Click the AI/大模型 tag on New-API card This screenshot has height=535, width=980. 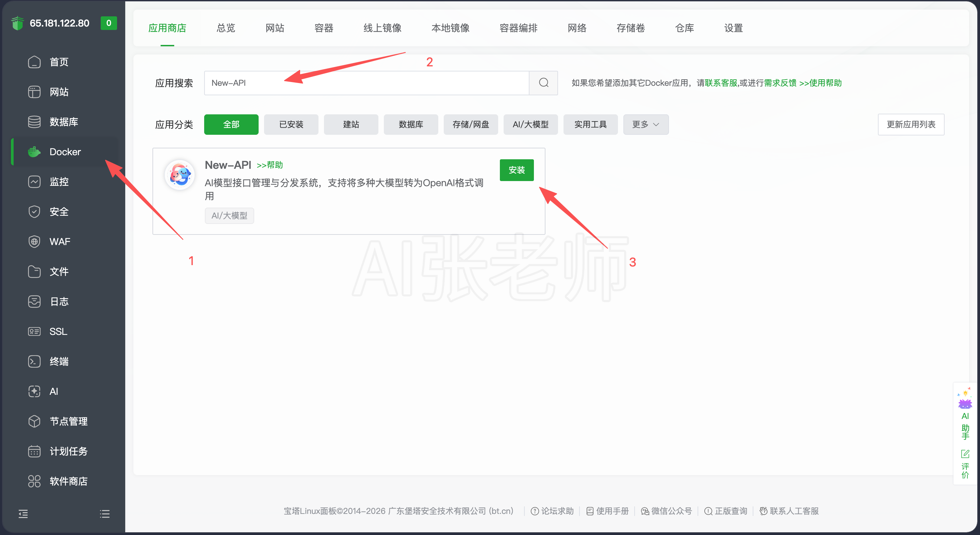point(229,216)
